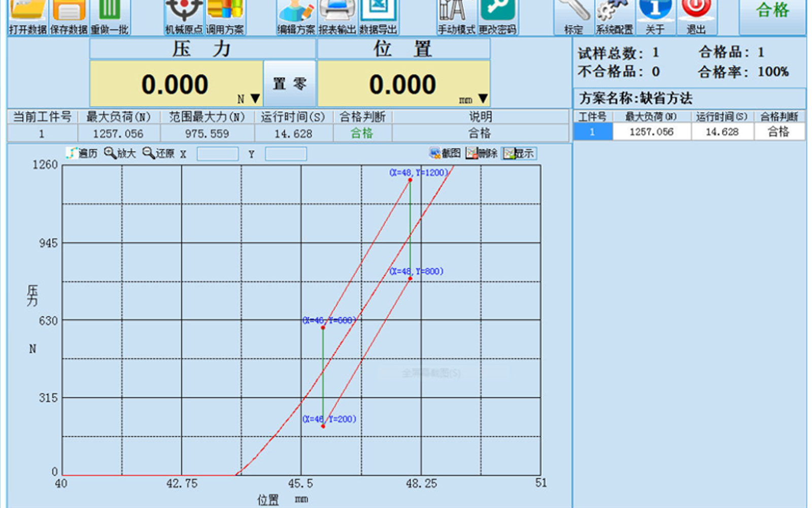Screen dimensions: 812x508
Task: Open 标定 calibration tool
Action: pyautogui.click(x=573, y=17)
